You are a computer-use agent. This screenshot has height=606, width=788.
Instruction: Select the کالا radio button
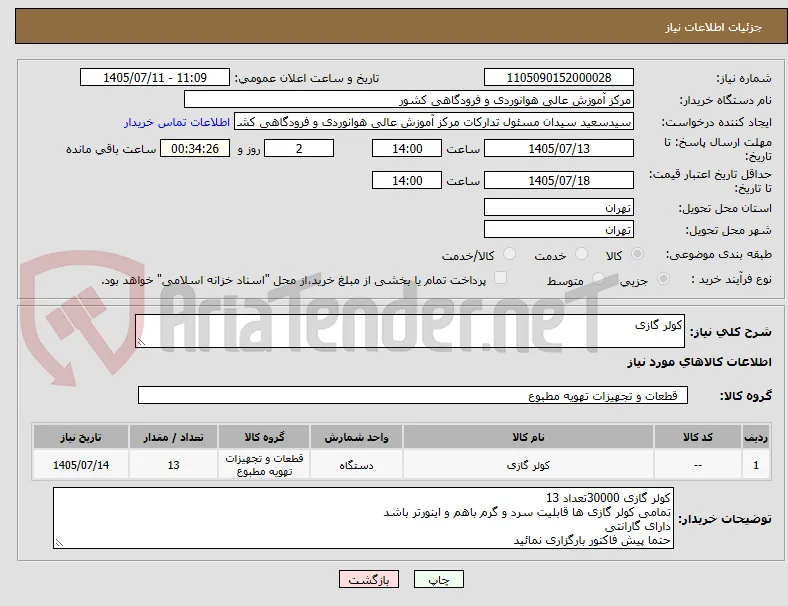(637, 254)
